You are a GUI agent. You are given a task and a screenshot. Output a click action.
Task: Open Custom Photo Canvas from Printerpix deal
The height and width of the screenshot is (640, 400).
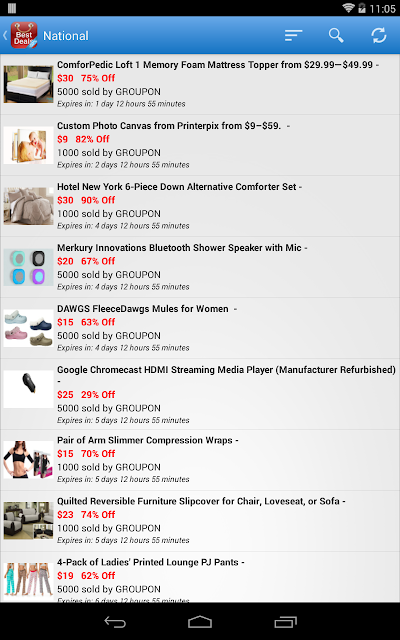coord(200,145)
